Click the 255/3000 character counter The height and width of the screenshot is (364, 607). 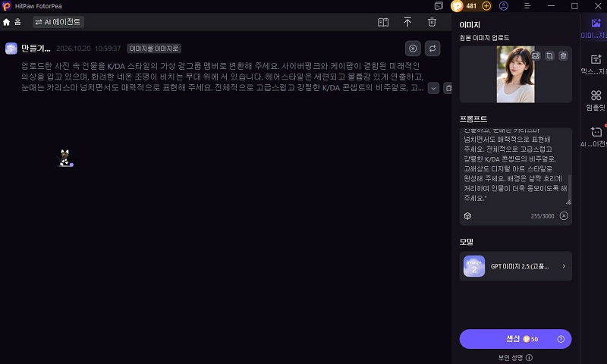543,216
